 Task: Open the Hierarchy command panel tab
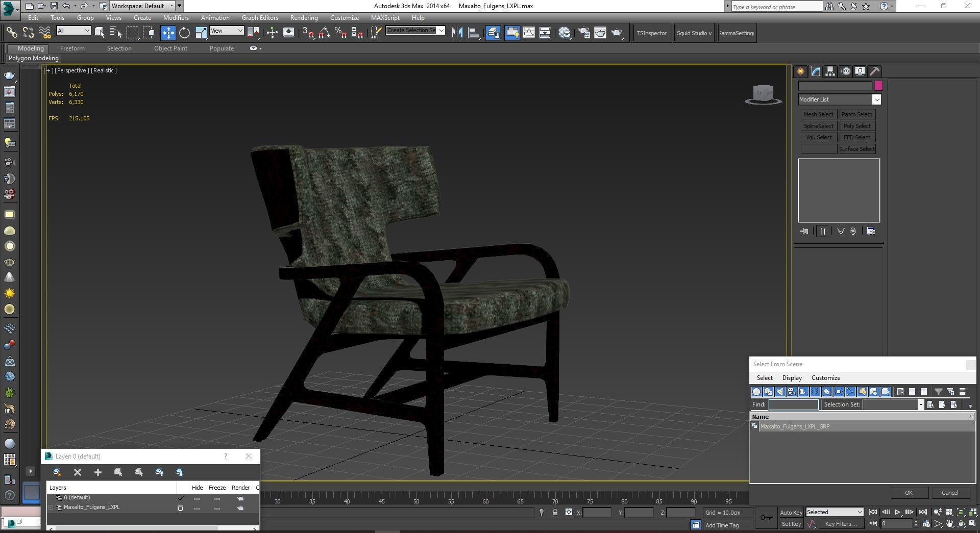(830, 71)
